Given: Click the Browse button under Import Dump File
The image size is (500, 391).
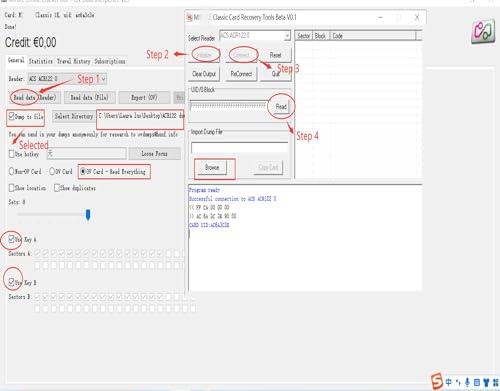Looking at the screenshot, I should point(212,167).
